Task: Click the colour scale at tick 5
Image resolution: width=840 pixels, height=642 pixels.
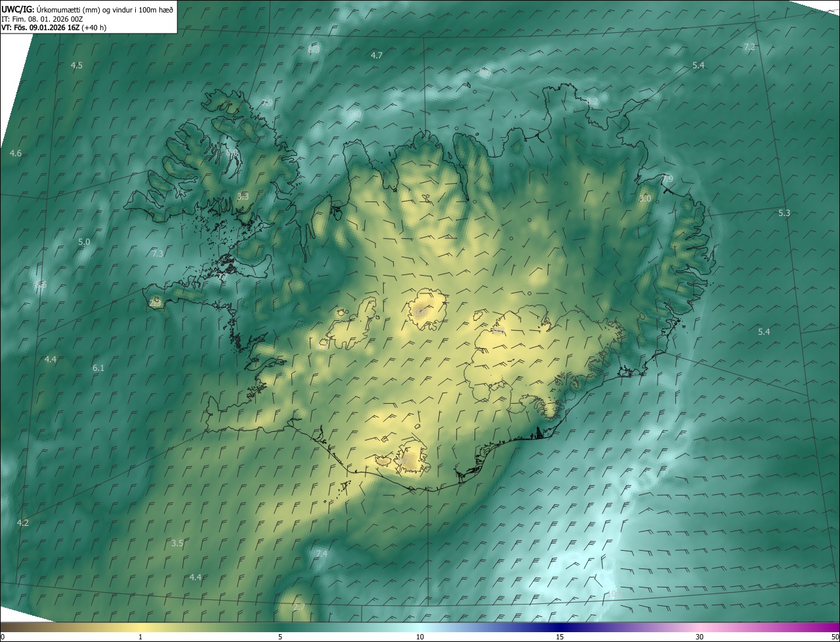Action: [x=280, y=637]
